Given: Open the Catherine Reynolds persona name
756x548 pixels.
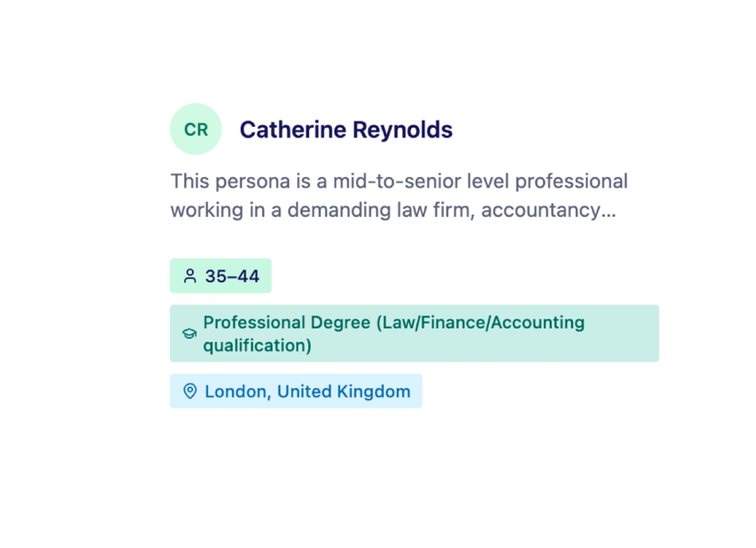Looking at the screenshot, I should click(x=346, y=130).
